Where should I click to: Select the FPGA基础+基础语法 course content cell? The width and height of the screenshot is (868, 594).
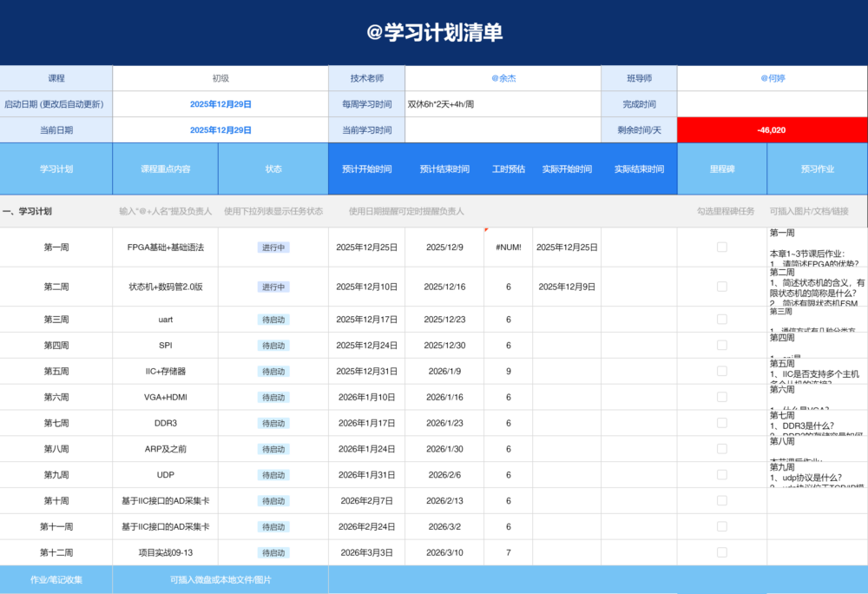pos(165,247)
